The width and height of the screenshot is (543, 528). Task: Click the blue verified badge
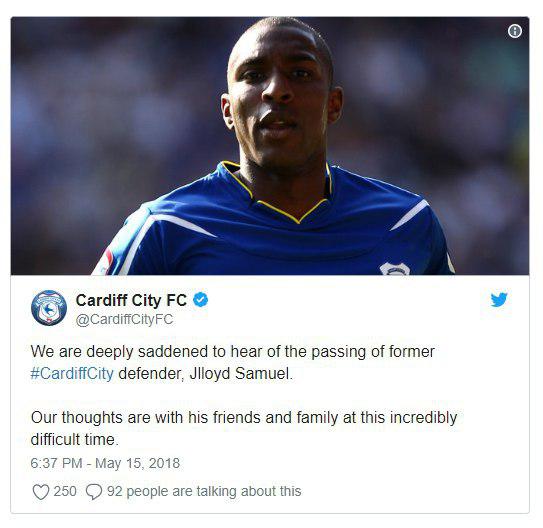pos(200,300)
